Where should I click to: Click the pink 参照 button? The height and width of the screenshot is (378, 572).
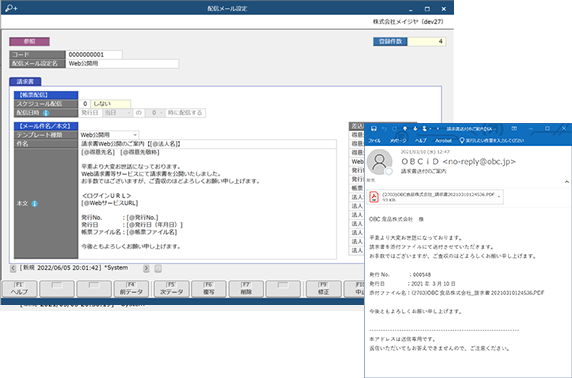[x=29, y=42]
